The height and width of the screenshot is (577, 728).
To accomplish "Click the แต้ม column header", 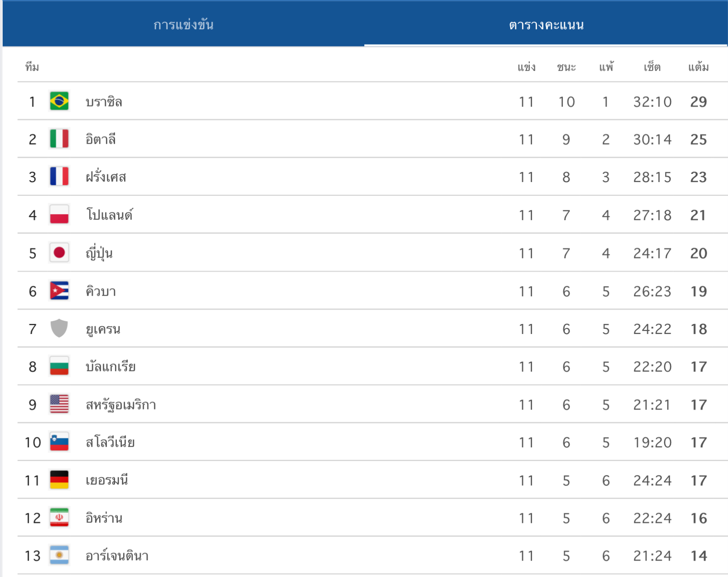I will [x=698, y=67].
